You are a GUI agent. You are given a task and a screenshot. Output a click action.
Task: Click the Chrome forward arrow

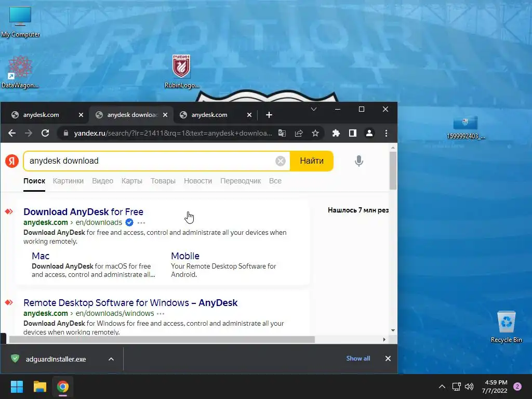[29, 134]
